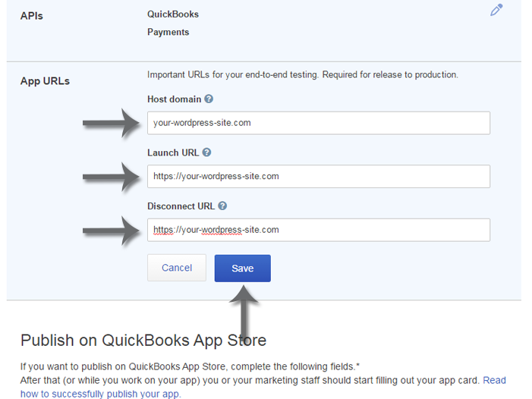Save the App URLs settings
Image resolution: width=532 pixels, height=399 pixels.
tap(242, 268)
